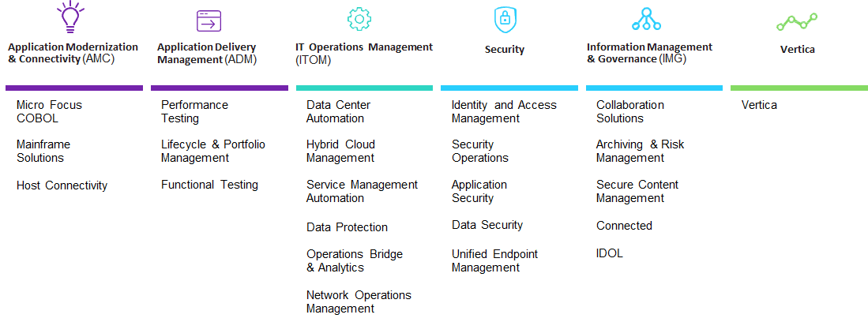868x322 pixels.
Task: Click the purple bar under AMC heading
Action: 74,88
